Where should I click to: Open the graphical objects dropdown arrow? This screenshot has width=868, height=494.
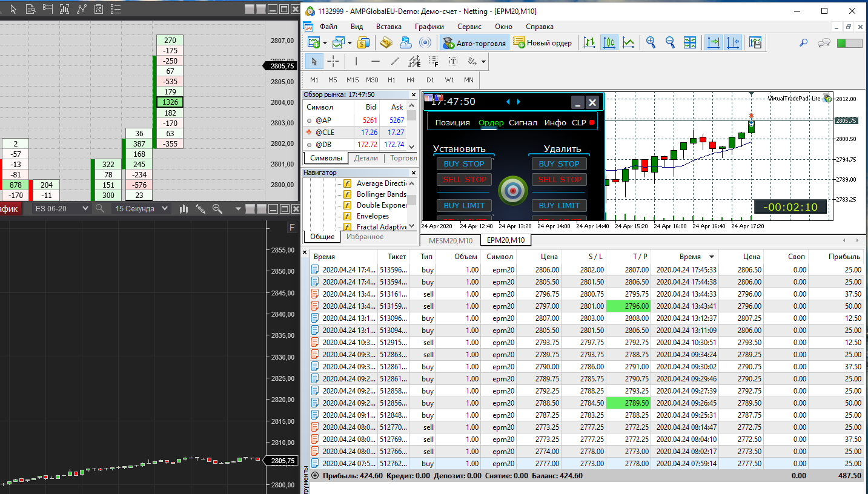coord(483,62)
